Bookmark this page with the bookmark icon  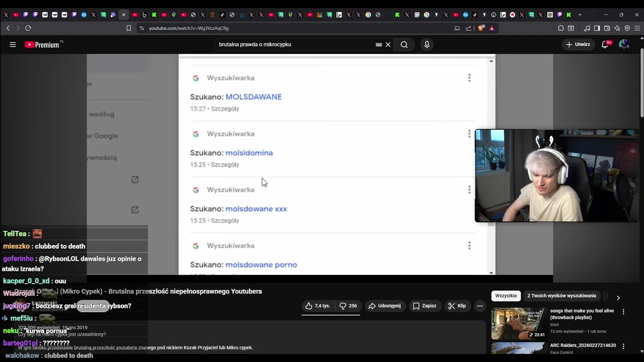pos(129,28)
